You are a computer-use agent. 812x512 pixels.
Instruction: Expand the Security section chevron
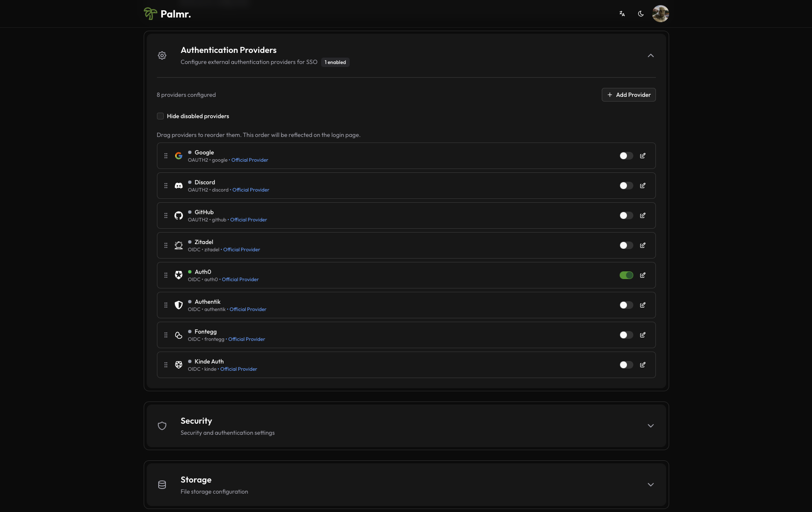pyautogui.click(x=651, y=426)
